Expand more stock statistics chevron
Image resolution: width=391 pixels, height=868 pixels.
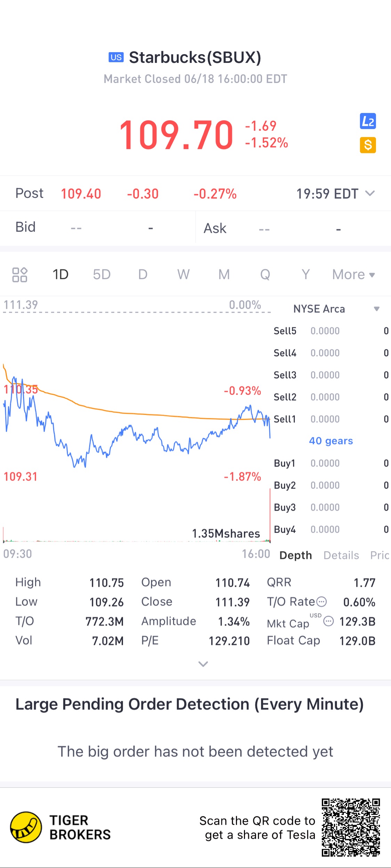pos(203,664)
